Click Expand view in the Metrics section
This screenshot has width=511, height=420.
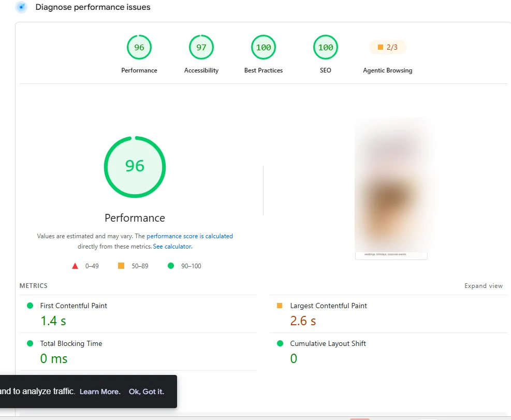pyautogui.click(x=483, y=286)
